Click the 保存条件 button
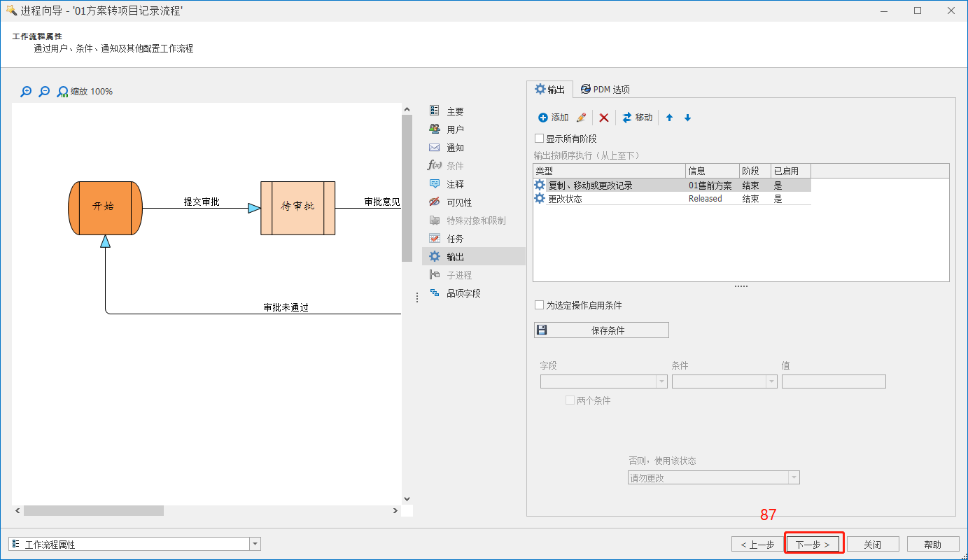Viewport: 968px width, 560px height. pos(601,330)
